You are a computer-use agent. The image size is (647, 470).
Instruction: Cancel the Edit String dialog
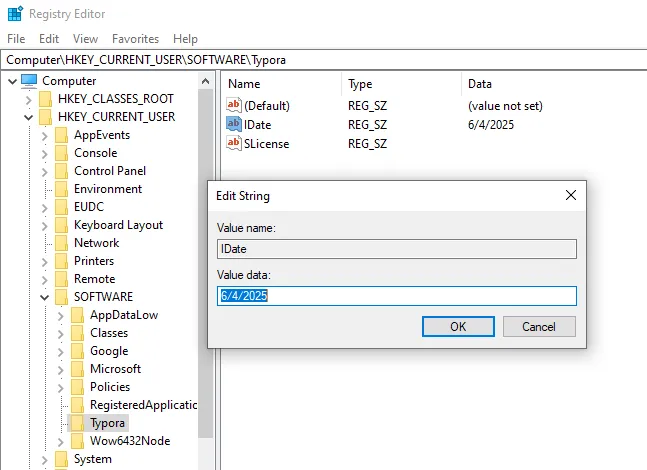pyautogui.click(x=539, y=326)
